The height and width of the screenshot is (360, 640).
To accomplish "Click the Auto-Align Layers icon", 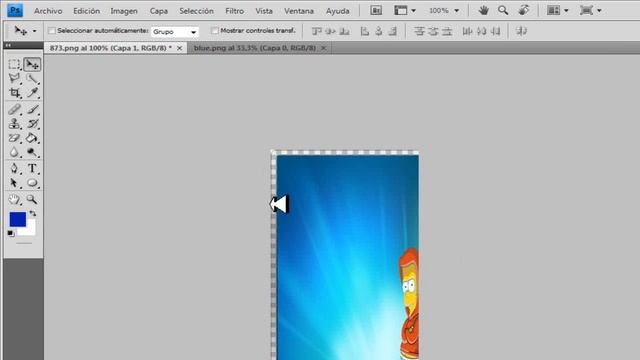I will click(521, 31).
